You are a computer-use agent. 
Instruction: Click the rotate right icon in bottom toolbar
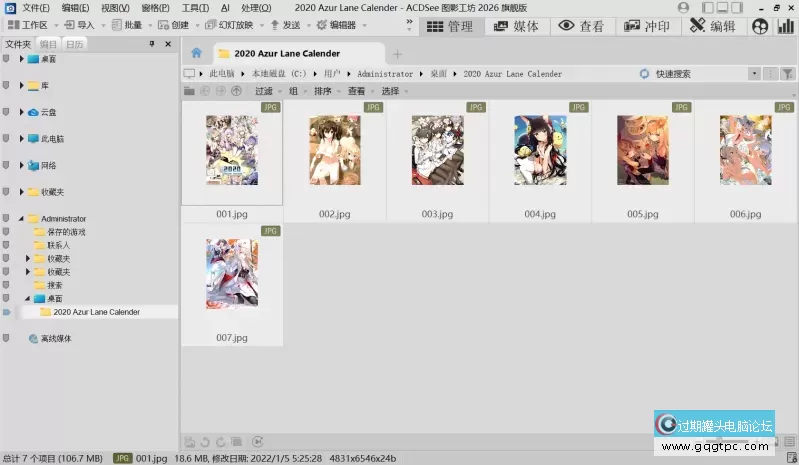(221, 442)
